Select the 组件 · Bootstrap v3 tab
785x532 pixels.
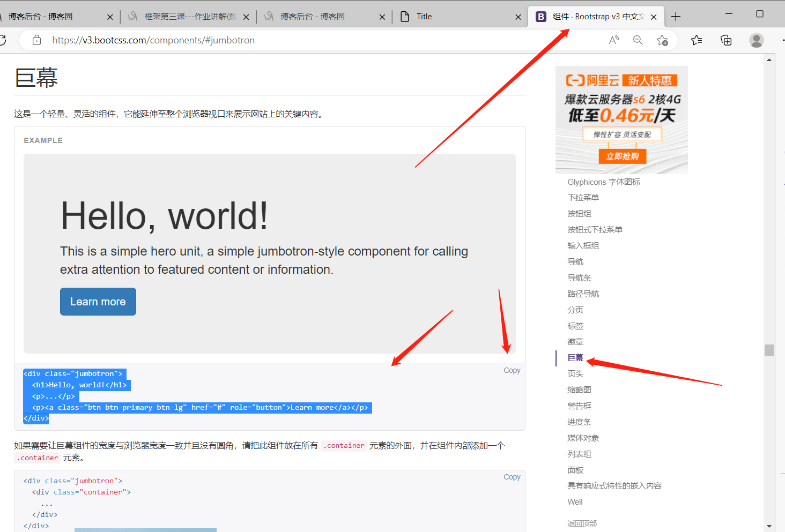click(596, 17)
